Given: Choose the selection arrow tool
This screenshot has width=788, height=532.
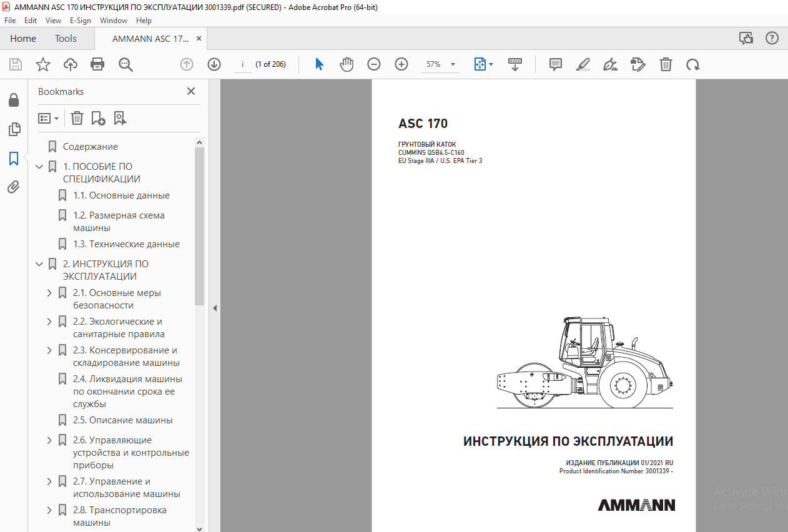Looking at the screenshot, I should (x=319, y=64).
